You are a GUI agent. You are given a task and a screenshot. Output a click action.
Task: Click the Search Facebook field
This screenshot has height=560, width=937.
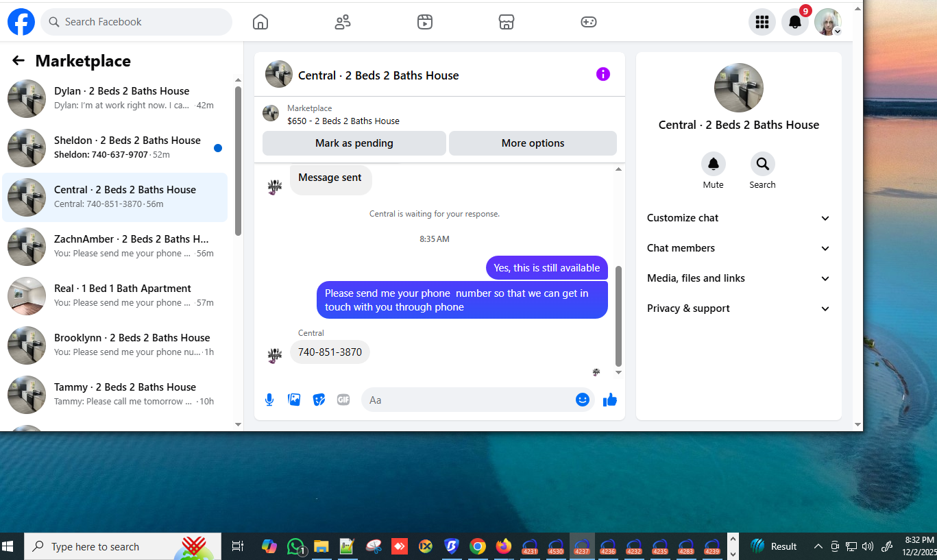pos(136,22)
